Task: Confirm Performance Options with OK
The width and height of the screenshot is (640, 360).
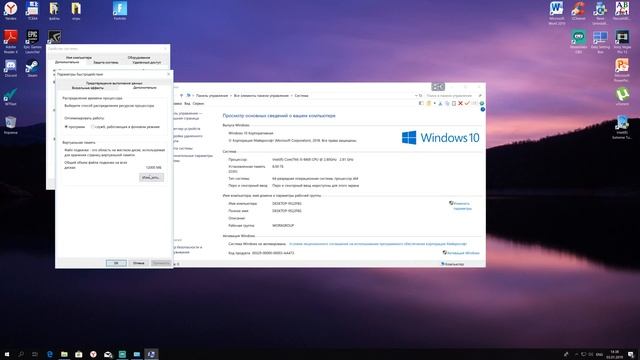Action: click(116, 263)
